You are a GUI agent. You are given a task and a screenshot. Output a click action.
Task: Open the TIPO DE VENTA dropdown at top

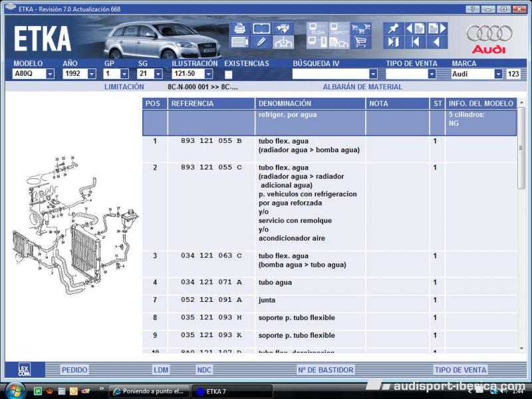[432, 74]
